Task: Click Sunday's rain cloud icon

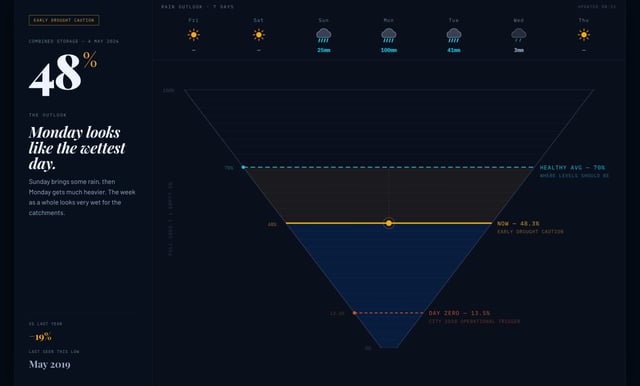Action: [x=324, y=35]
